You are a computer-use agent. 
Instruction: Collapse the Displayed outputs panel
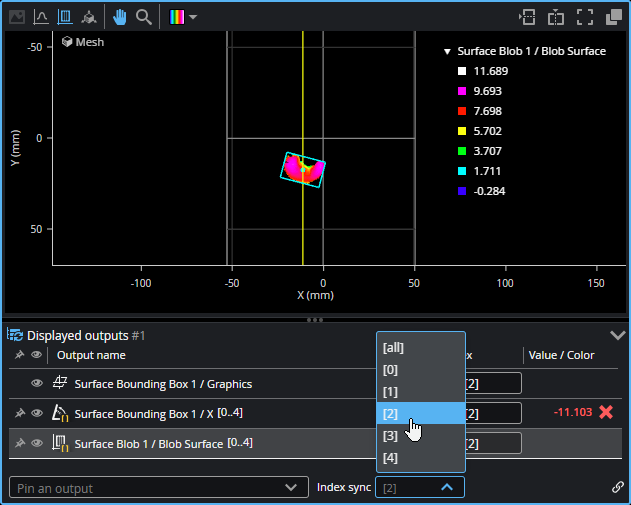pos(616,336)
